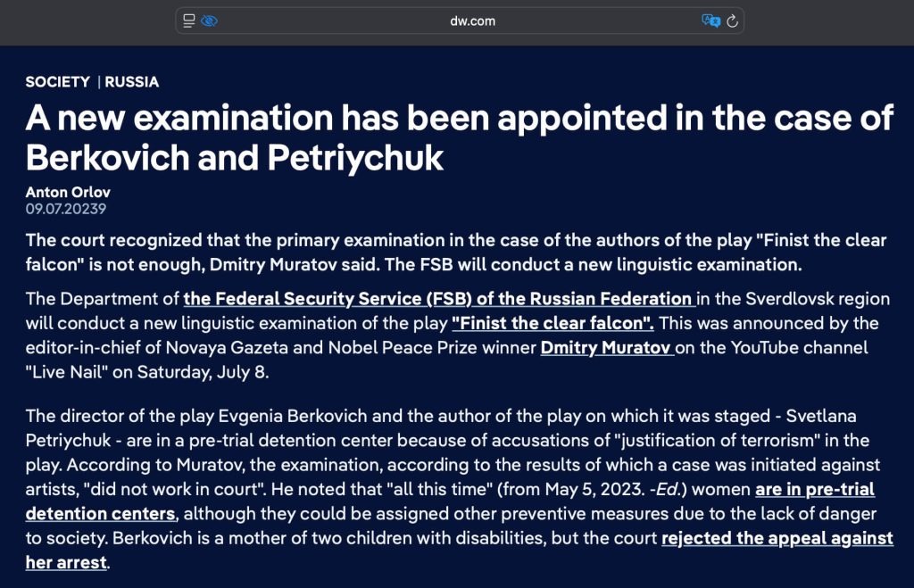Open the "Finist the clear falcon" link

553,323
